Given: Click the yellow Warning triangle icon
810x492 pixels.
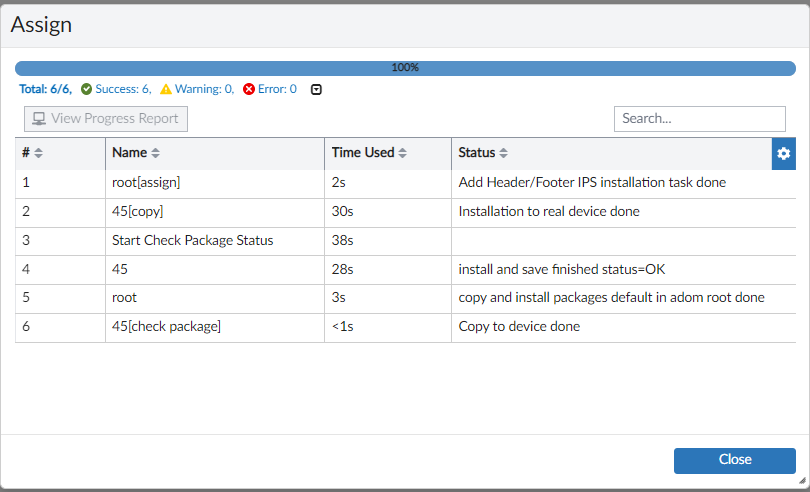Looking at the screenshot, I should (x=166, y=89).
